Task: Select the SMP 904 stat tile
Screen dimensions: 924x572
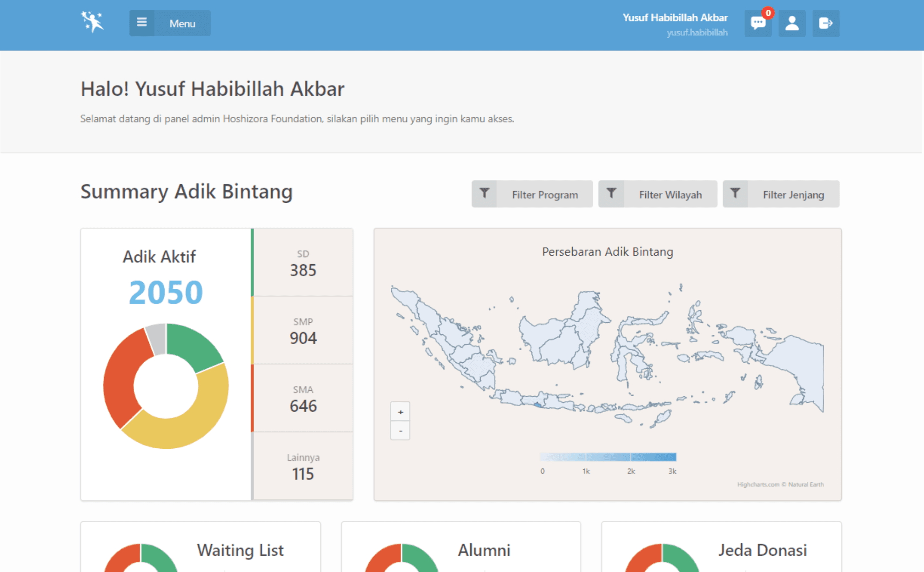Action: tap(303, 330)
